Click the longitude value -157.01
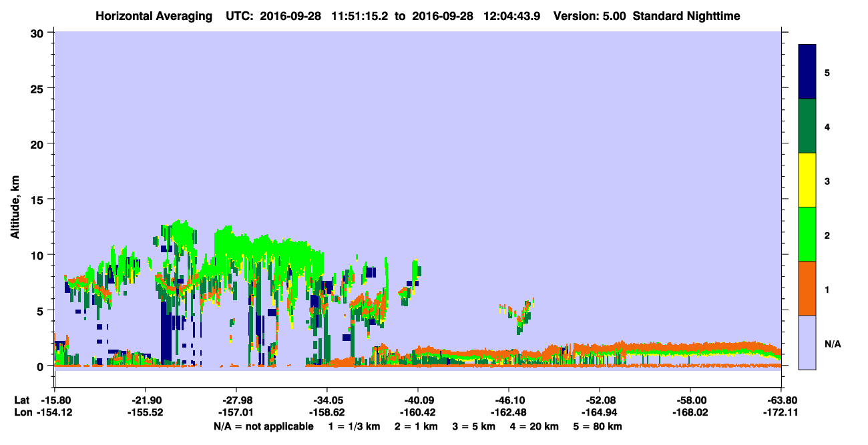Image resolution: width=868 pixels, height=445 pixels. point(236,413)
